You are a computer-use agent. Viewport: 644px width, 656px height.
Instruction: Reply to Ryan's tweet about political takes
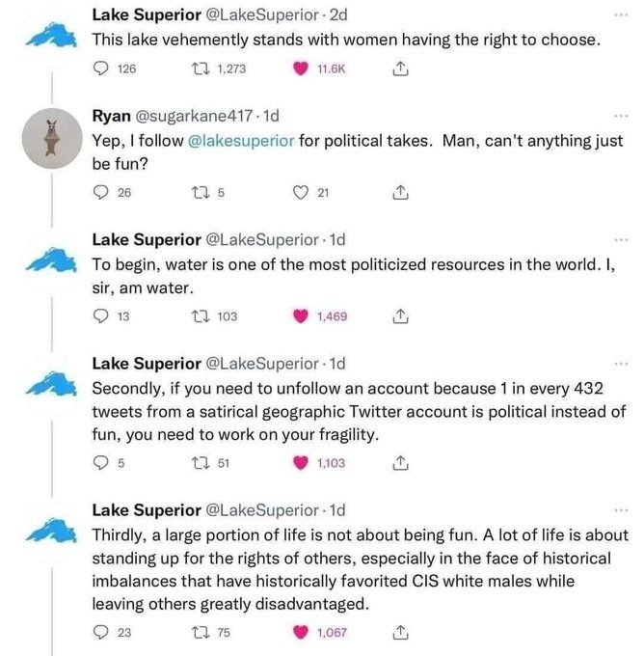point(100,192)
